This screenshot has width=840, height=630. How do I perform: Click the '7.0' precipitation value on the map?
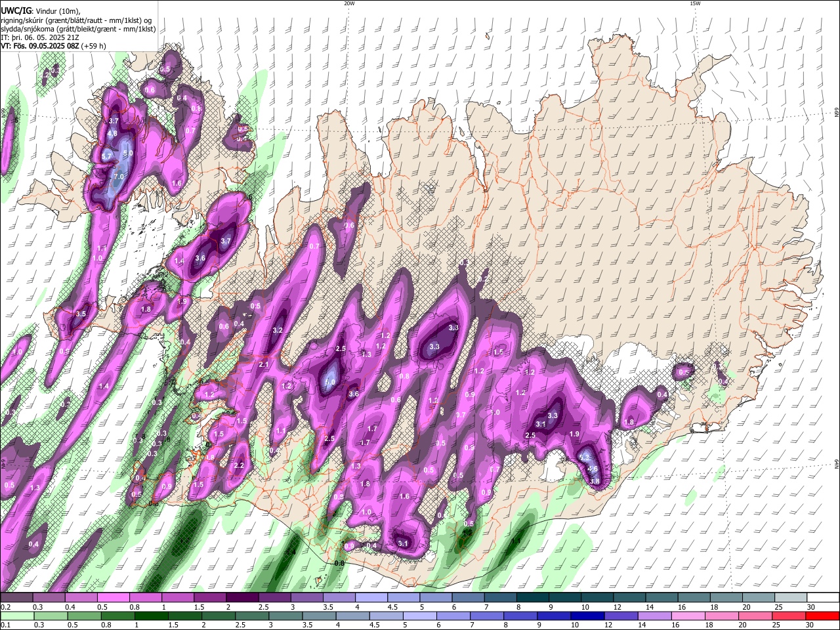pyautogui.click(x=119, y=177)
